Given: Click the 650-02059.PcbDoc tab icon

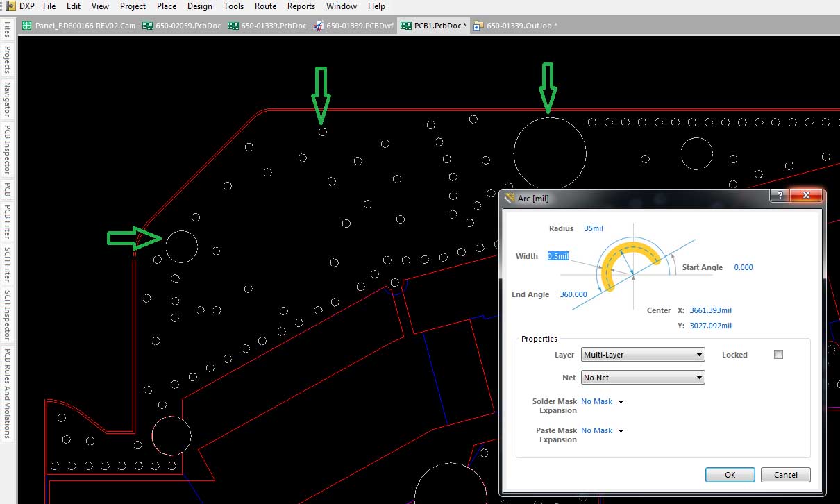Looking at the screenshot, I should point(147,26).
